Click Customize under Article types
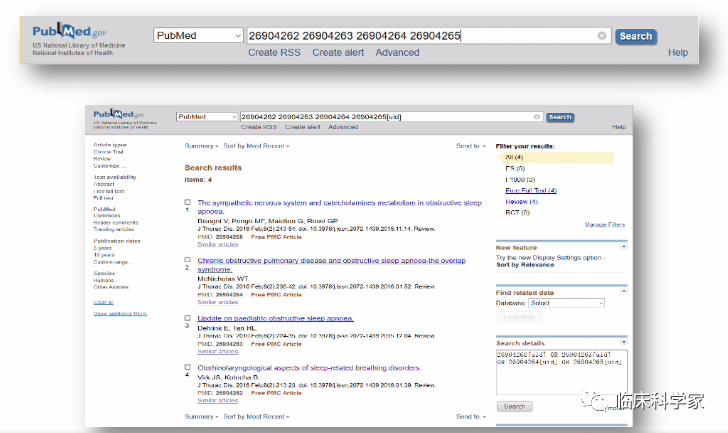The width and height of the screenshot is (728, 433). [x=110, y=166]
